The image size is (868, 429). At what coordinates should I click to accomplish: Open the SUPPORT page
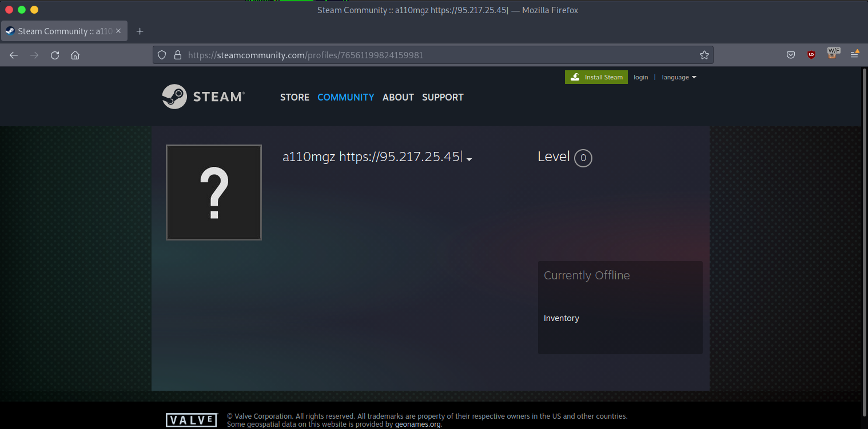point(443,97)
